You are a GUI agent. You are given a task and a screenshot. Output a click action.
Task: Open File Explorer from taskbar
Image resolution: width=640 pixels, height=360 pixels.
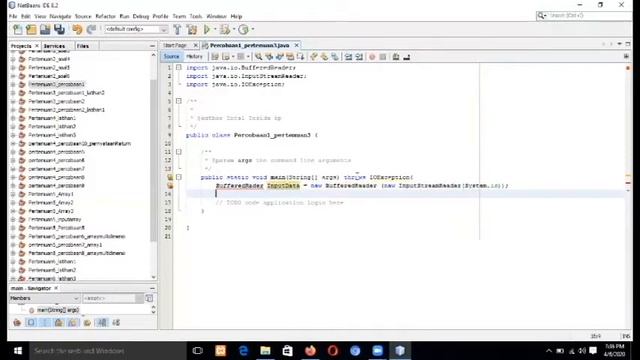pos(265,351)
